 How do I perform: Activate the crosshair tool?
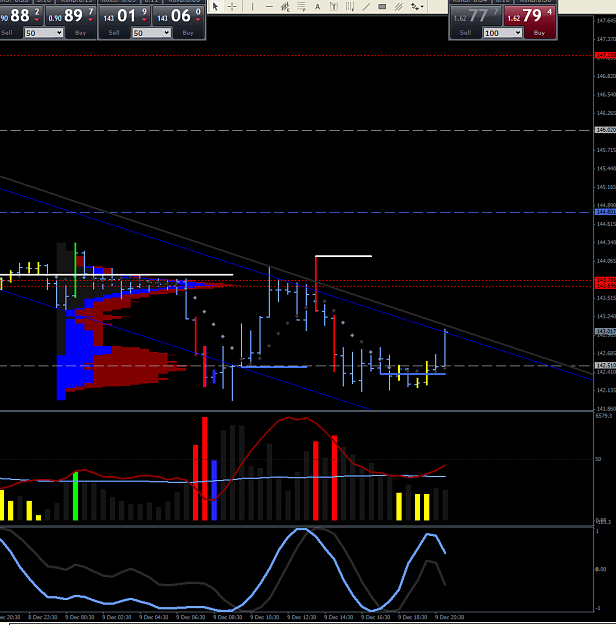coord(232,6)
